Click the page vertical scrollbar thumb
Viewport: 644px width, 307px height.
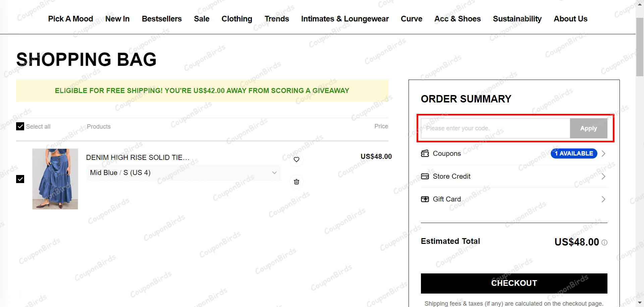click(x=640, y=47)
